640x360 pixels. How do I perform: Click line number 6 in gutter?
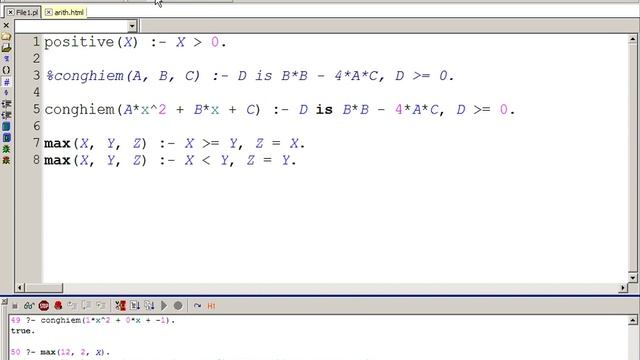click(36, 126)
